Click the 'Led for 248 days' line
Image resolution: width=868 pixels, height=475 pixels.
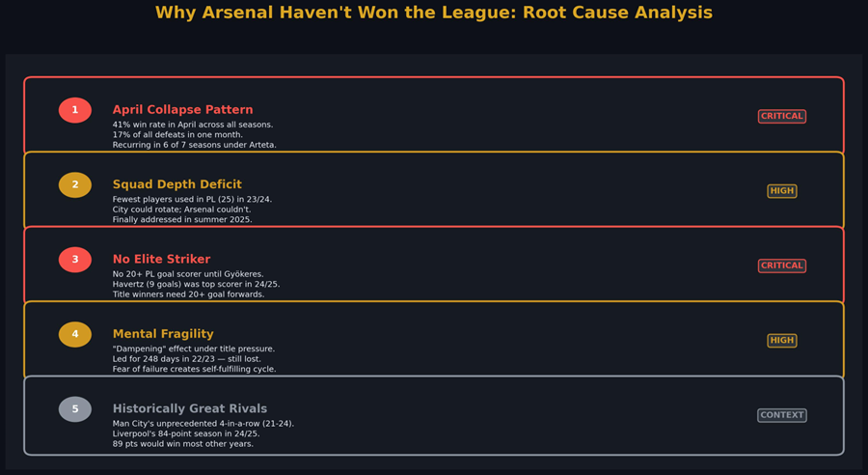click(186, 359)
